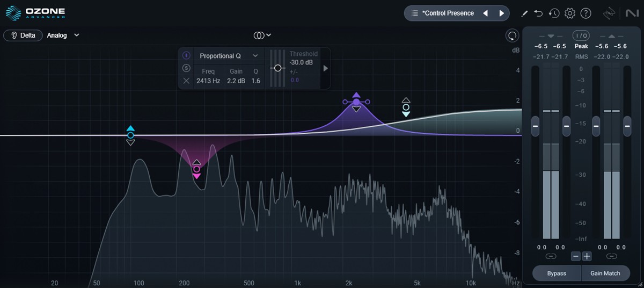Click the Gain Match button
This screenshot has width=644, height=288.
pyautogui.click(x=605, y=273)
